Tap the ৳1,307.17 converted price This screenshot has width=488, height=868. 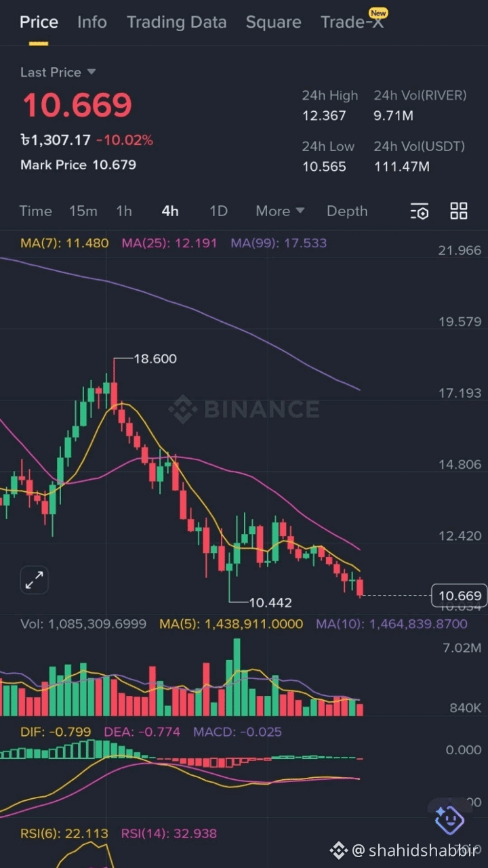coord(56,140)
